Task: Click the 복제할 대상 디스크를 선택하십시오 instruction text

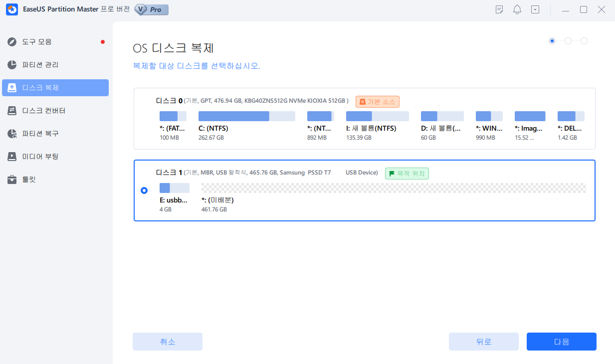Action: (x=197, y=66)
